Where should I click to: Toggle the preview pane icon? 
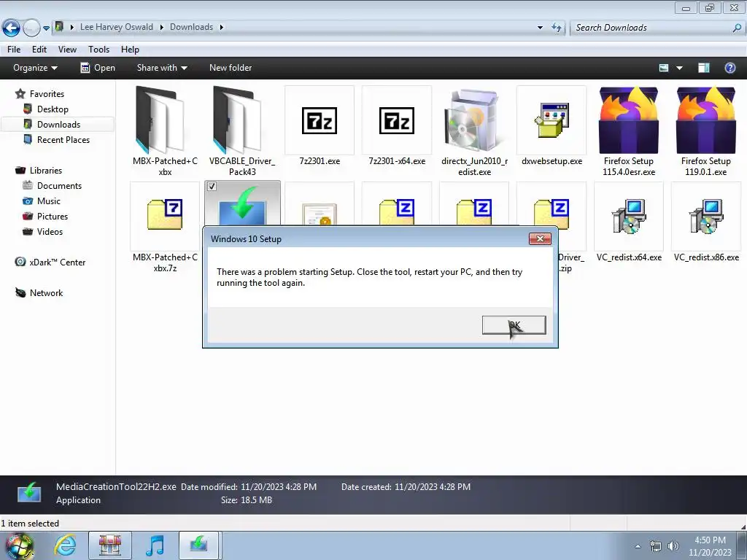tap(704, 68)
